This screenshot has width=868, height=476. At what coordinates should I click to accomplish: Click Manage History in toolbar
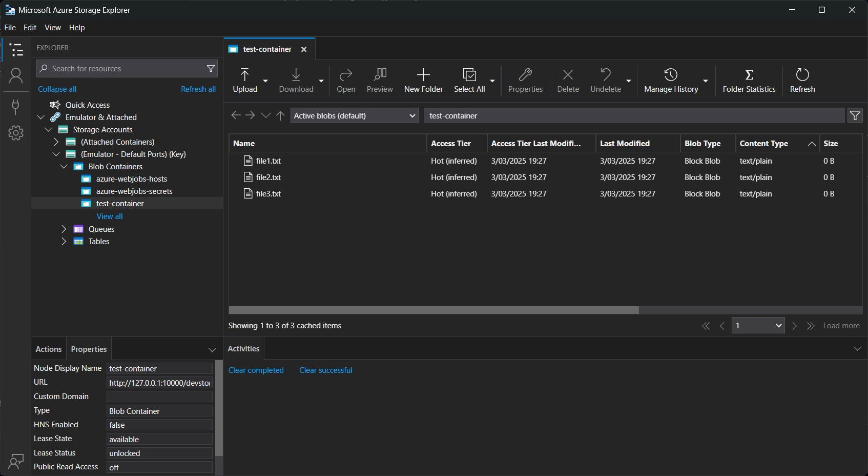[x=671, y=81]
